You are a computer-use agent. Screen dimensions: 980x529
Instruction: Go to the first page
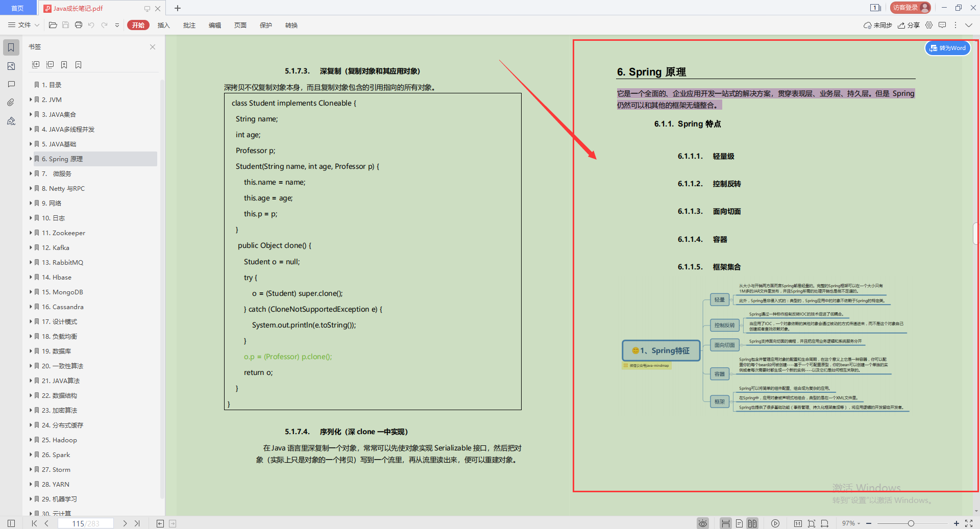coord(34,523)
